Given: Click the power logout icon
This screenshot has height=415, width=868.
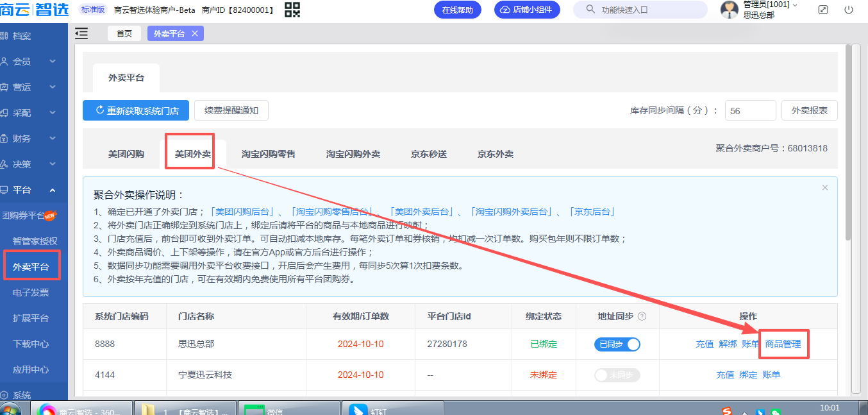Looking at the screenshot, I should tap(849, 10).
